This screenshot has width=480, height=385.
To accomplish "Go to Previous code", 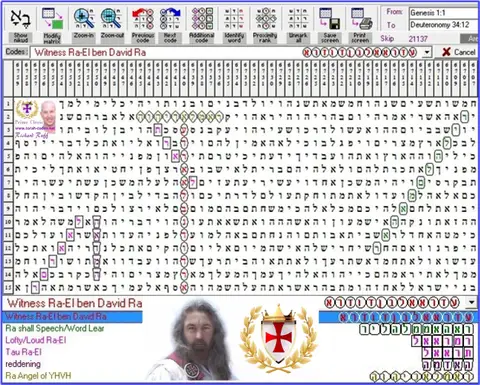I will click(143, 19).
